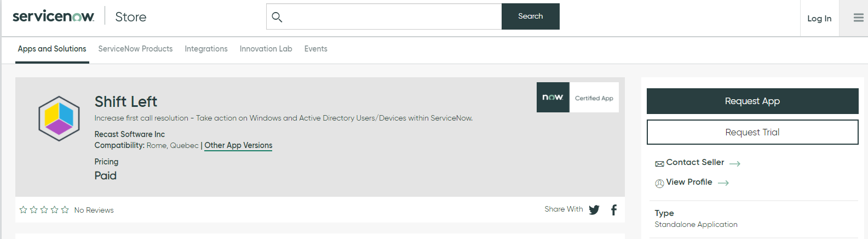Share on Facebook via f icon
Image resolution: width=868 pixels, height=239 pixels.
[x=614, y=210]
